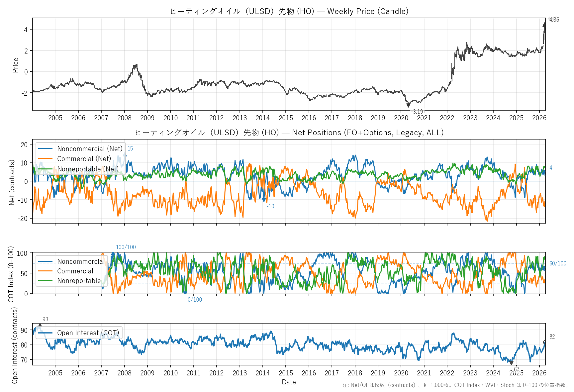
Task: Click the green Nonreportable (Net) legend line
Action: (46, 169)
